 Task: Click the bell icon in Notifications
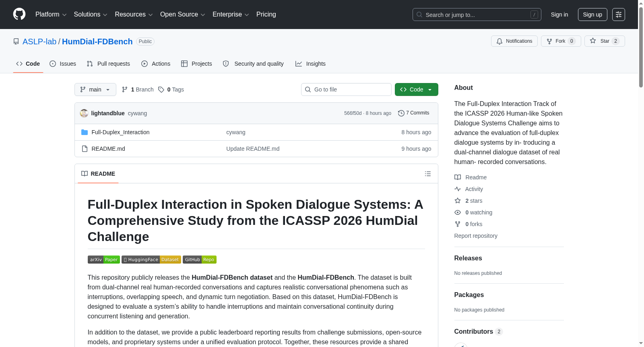coord(500,41)
